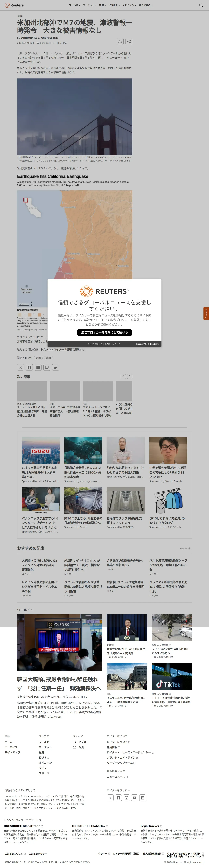209x868 pixels.
Task: Share article on LinkedIn from the article share bar
Action: tap(38, 367)
